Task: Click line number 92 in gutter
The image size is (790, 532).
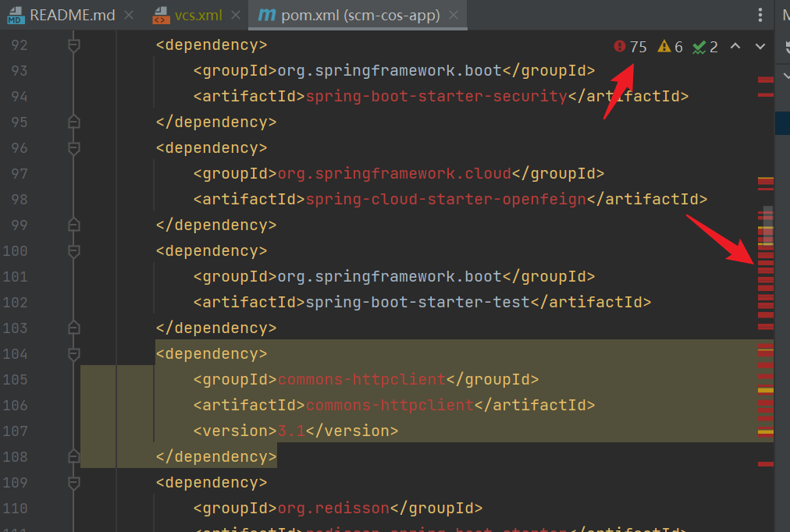Action: pyautogui.click(x=20, y=45)
